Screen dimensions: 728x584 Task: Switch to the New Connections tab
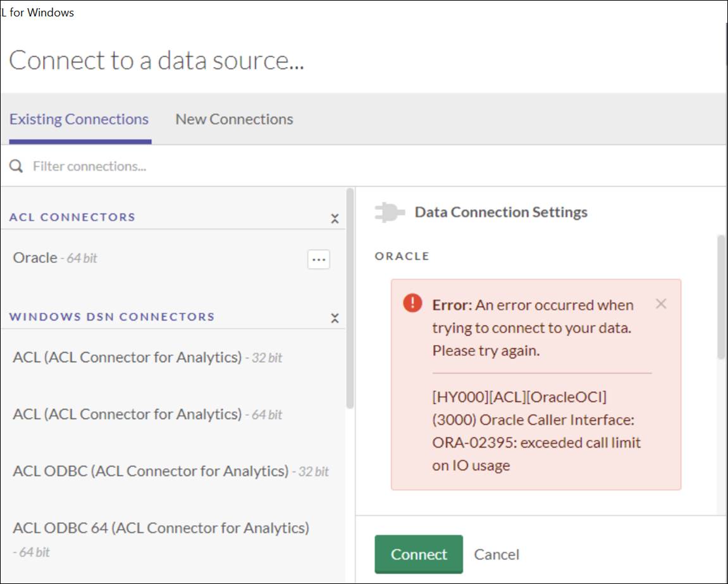tap(233, 119)
